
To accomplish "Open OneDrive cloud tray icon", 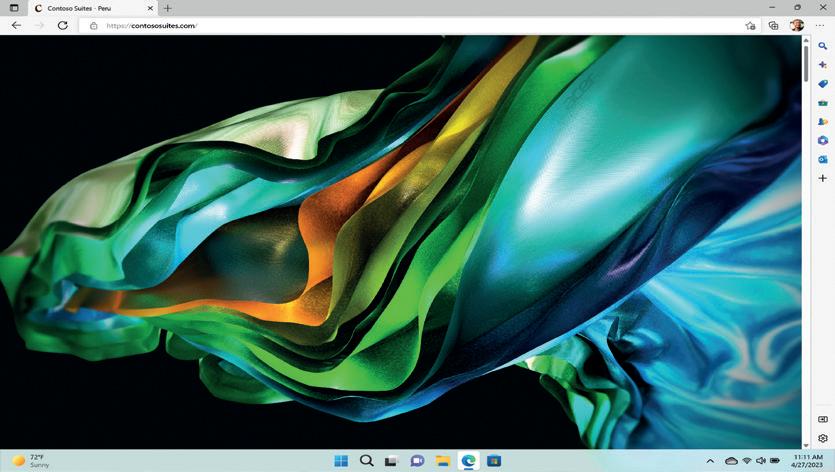I will (732, 461).
